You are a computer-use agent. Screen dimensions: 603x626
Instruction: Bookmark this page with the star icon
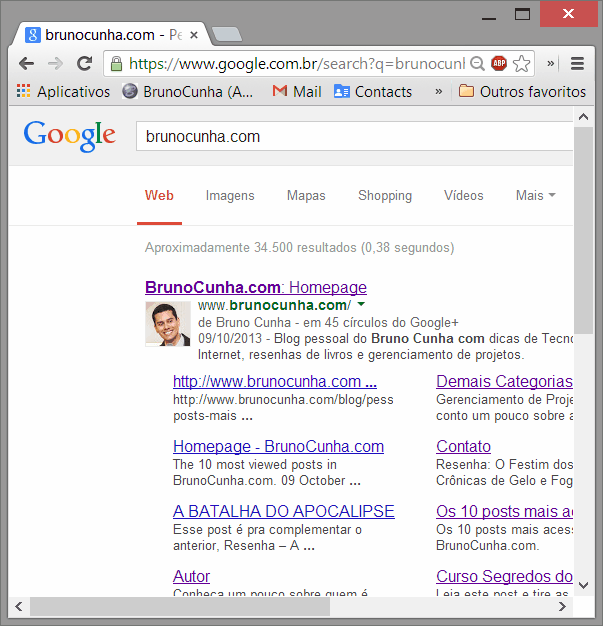tap(521, 63)
